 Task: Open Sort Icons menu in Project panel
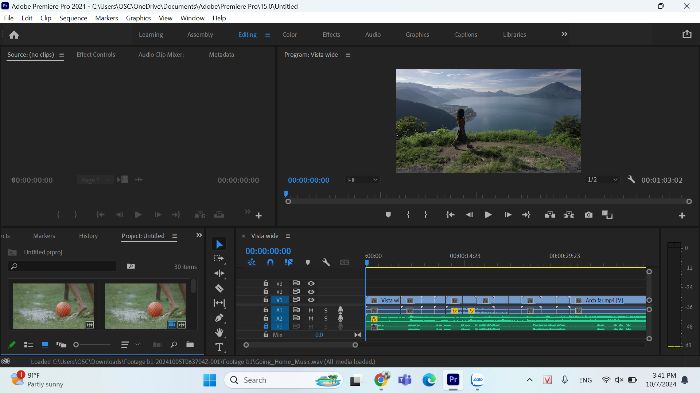[x=125, y=344]
